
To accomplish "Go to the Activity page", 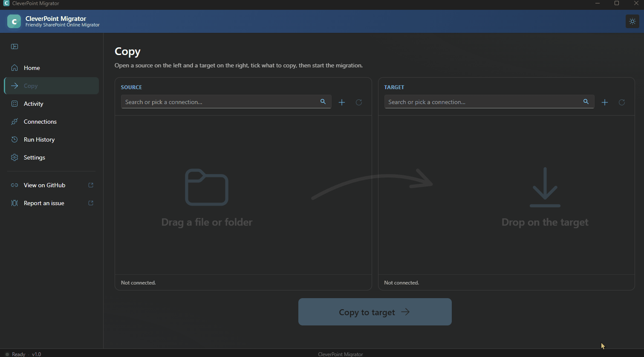I will pos(51,104).
